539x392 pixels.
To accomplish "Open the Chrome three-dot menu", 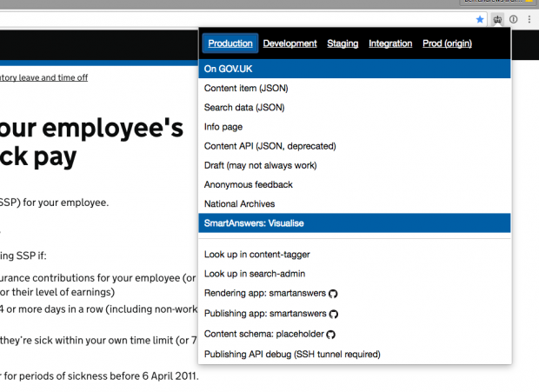I will pyautogui.click(x=529, y=20).
